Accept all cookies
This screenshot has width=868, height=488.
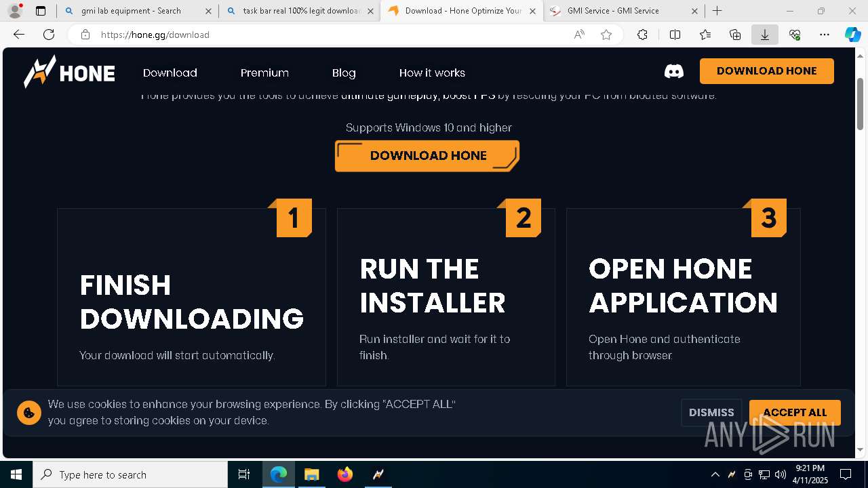[795, 412]
